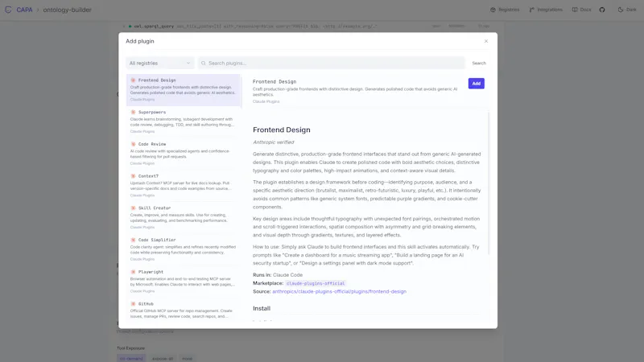Click the claude-plugins-official marketplace tag

tap(316, 283)
